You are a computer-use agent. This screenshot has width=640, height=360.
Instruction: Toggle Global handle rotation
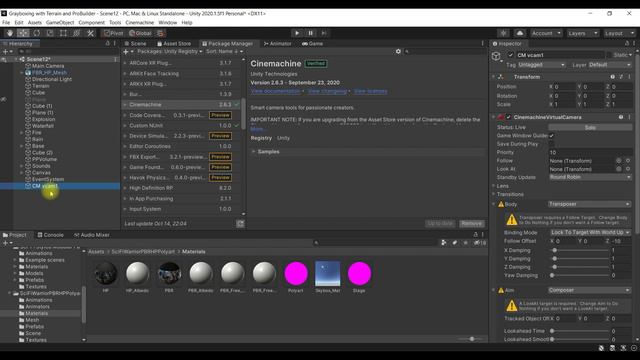pos(140,33)
